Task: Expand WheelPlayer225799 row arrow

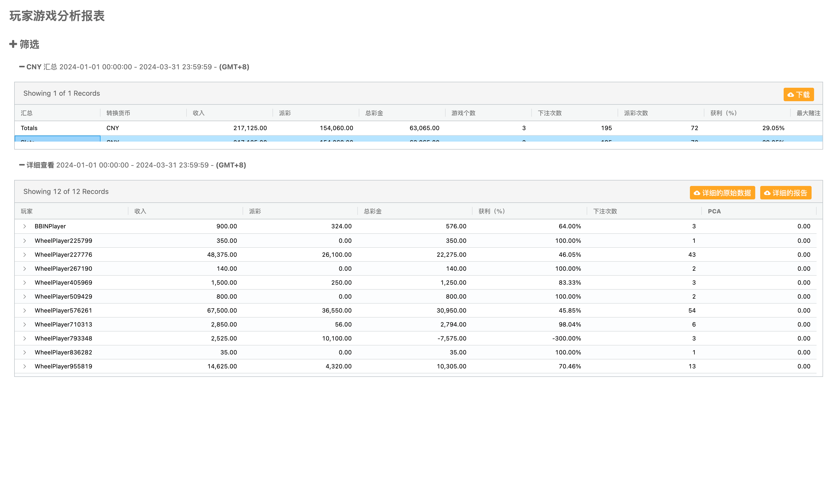Action: coord(24,241)
